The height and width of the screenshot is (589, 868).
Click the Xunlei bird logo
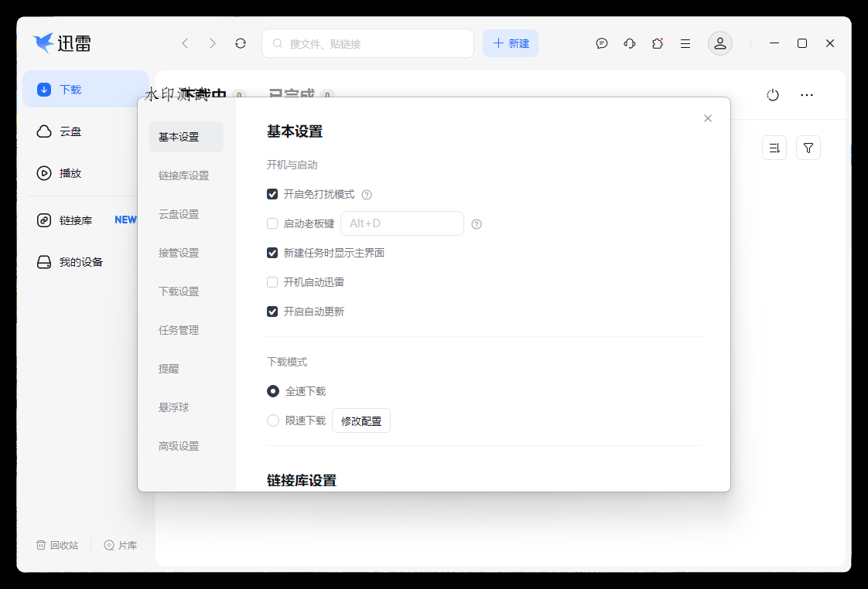pyautogui.click(x=43, y=43)
